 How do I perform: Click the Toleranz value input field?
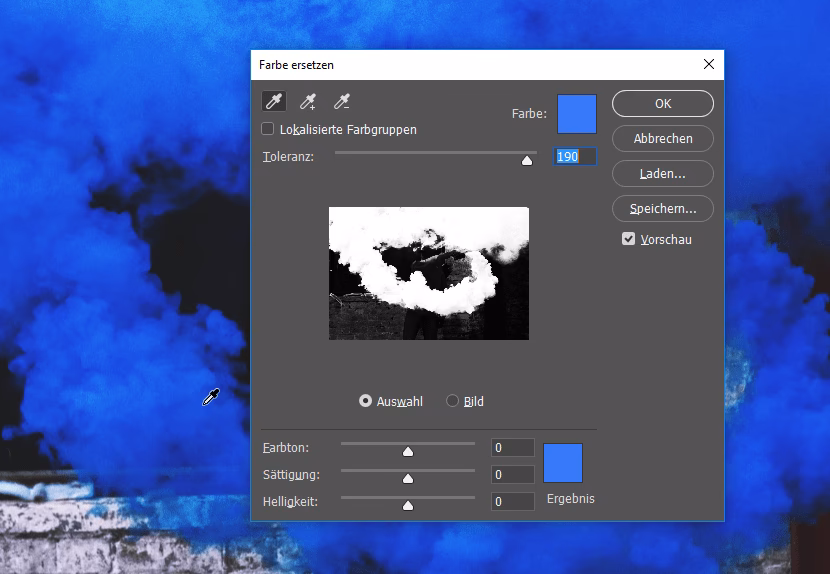coord(575,157)
